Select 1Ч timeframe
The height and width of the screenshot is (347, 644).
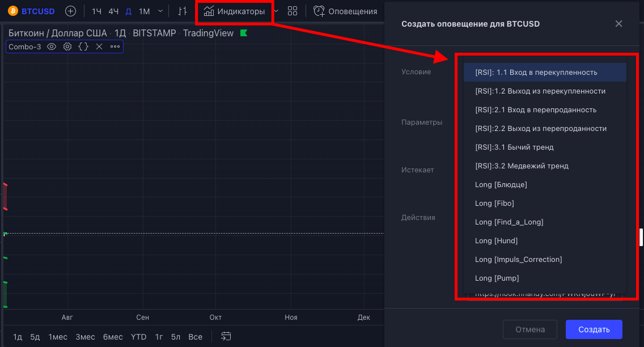(x=96, y=11)
